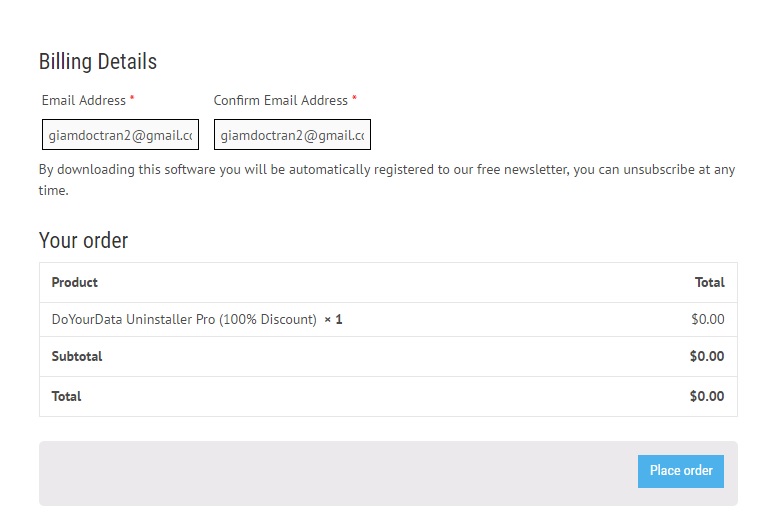Click the Subtotal row label
Screen dimensions: 776x526
77,356
